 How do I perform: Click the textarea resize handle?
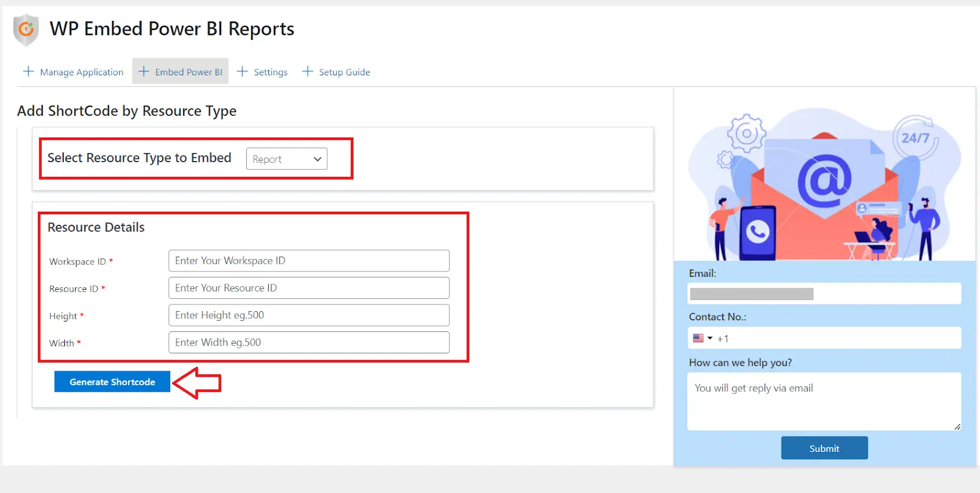coord(957,426)
